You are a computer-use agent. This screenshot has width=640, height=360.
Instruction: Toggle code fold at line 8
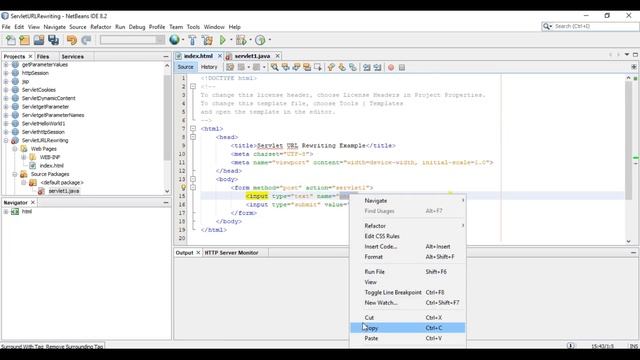pos(193,137)
